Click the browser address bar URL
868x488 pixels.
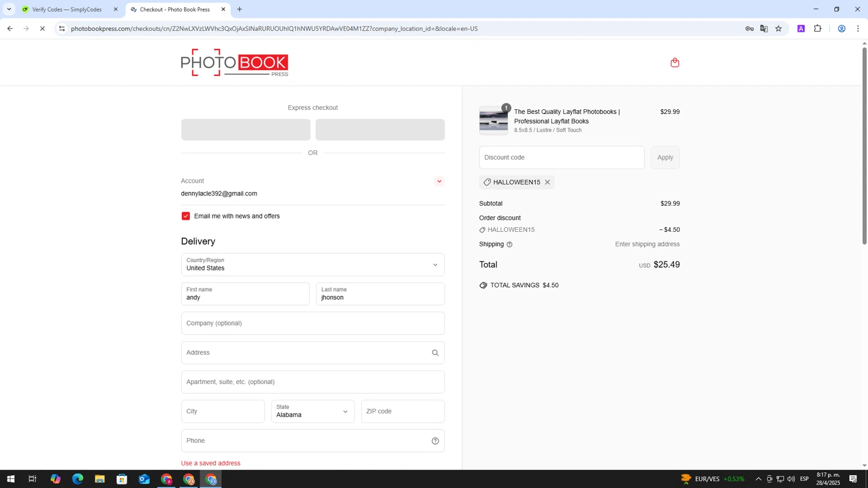pyautogui.click(x=274, y=28)
